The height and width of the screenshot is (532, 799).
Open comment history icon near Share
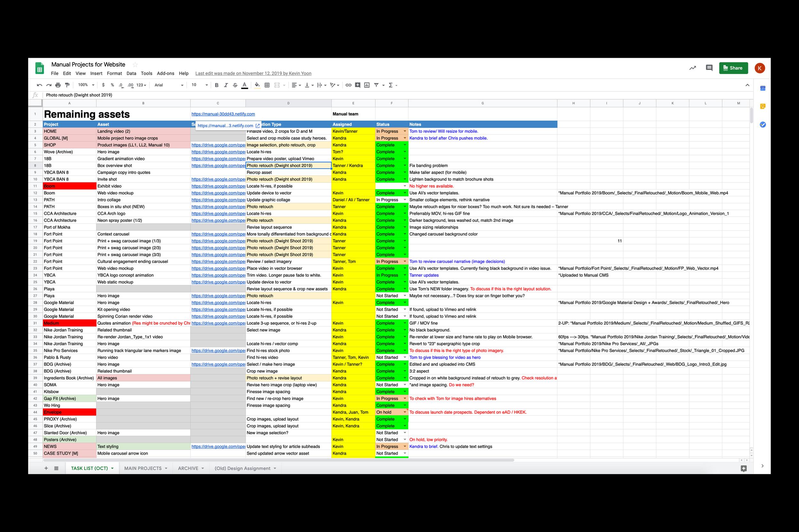709,68
